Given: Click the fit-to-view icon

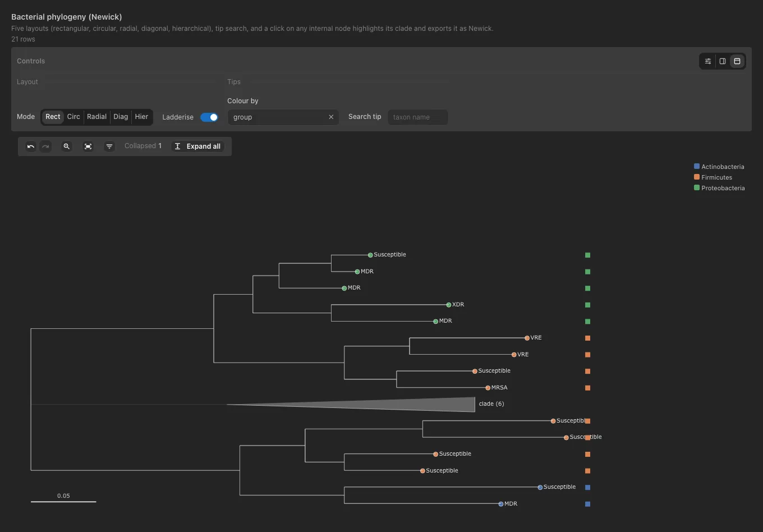Looking at the screenshot, I should (88, 146).
